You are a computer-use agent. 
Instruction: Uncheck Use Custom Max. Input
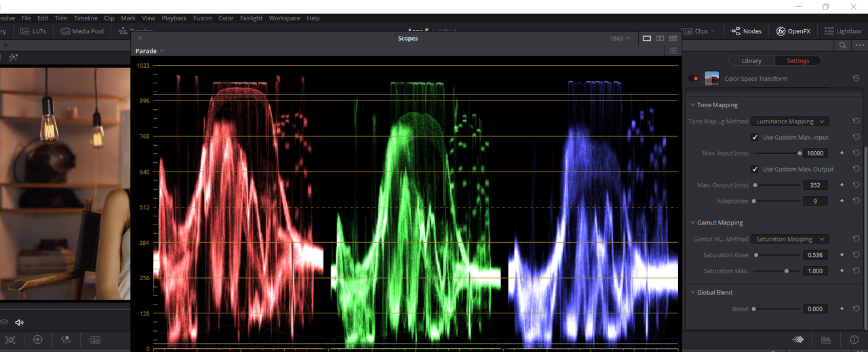755,137
